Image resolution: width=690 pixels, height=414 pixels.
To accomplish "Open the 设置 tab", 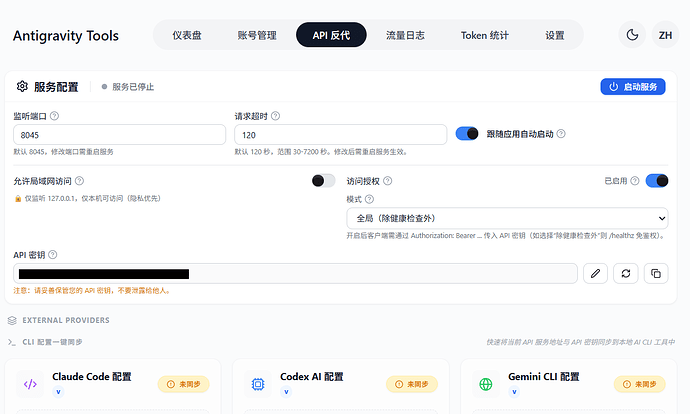I will (x=554, y=35).
